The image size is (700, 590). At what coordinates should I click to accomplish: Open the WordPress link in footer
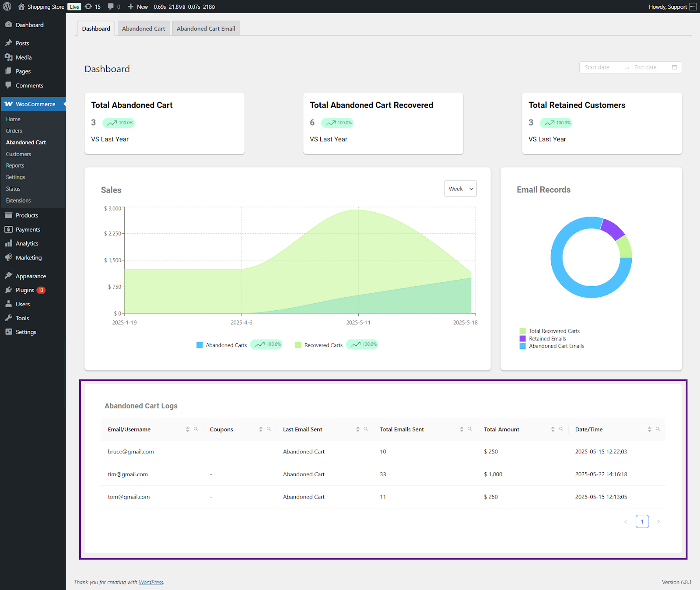click(151, 582)
